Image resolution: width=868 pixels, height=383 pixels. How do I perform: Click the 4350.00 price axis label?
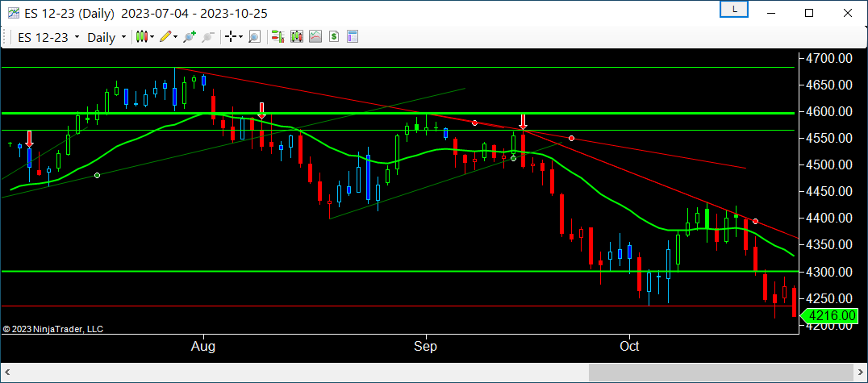click(x=830, y=245)
